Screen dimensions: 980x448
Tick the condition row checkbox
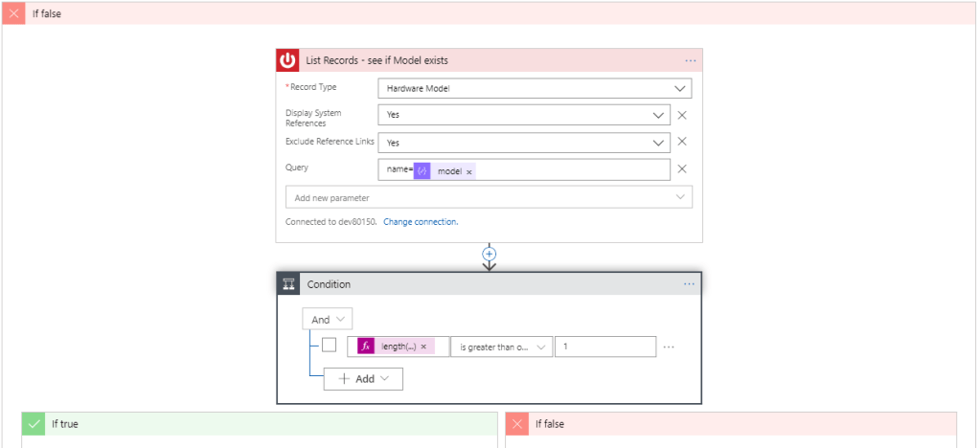pyautogui.click(x=329, y=346)
